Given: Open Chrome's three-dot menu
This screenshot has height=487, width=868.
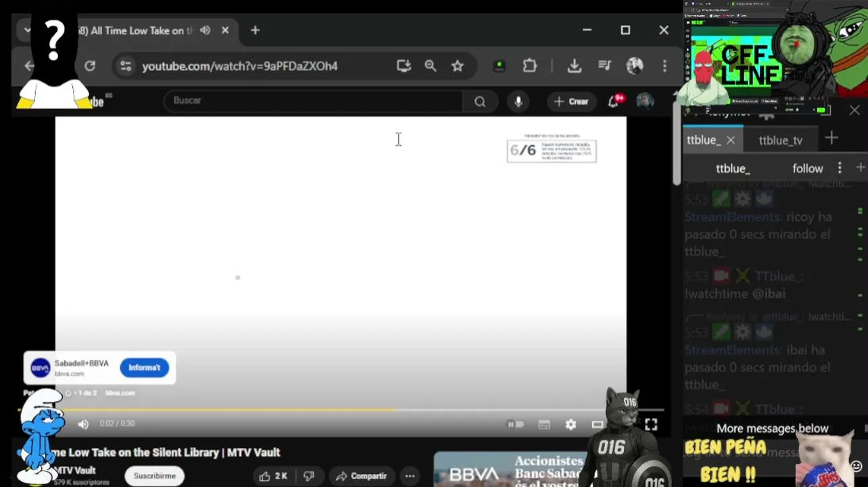Looking at the screenshot, I should (665, 66).
